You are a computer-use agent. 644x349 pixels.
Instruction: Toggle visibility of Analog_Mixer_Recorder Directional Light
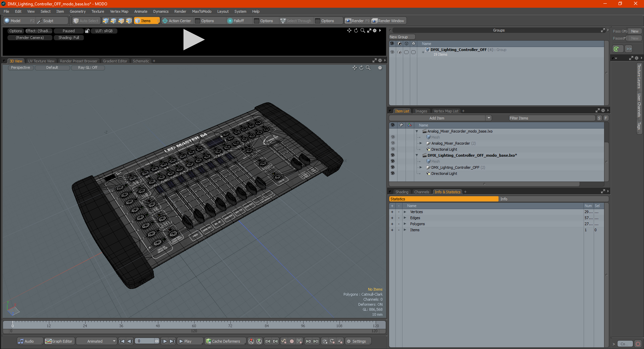[x=392, y=149]
